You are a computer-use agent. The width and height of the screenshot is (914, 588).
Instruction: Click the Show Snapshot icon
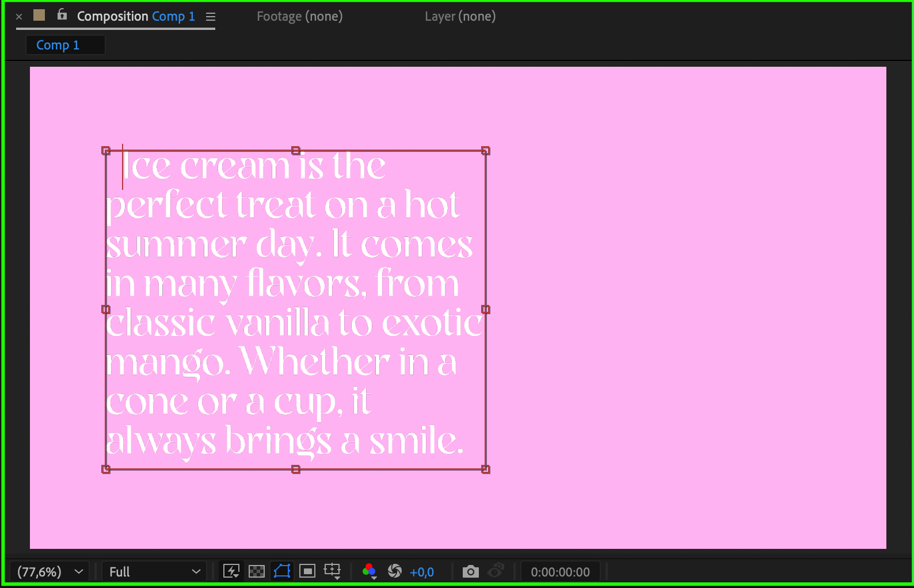click(x=495, y=571)
